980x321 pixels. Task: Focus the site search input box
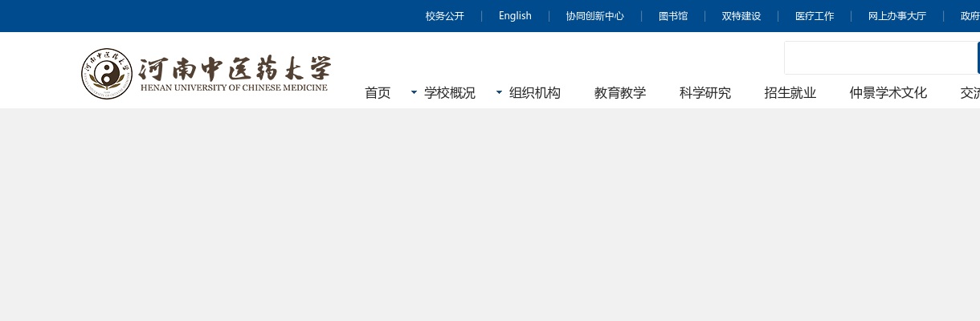[880, 58]
